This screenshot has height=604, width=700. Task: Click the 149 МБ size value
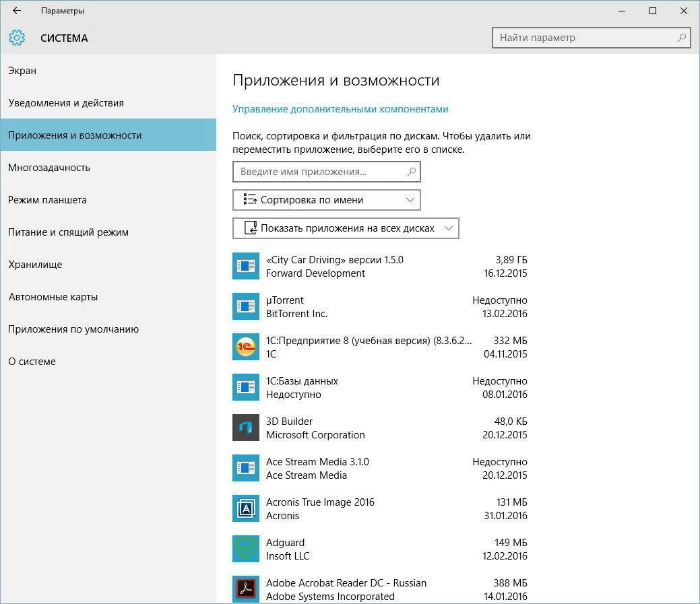pos(511,543)
